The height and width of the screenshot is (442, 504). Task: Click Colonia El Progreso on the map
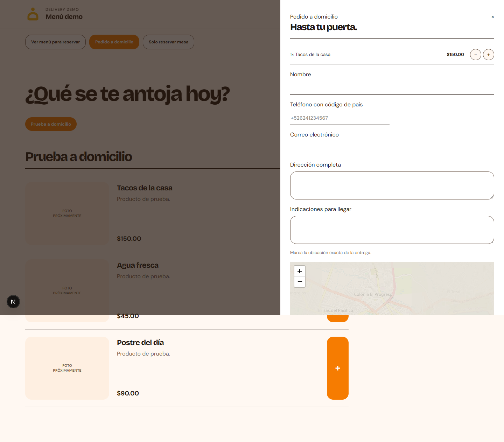tap(373, 294)
